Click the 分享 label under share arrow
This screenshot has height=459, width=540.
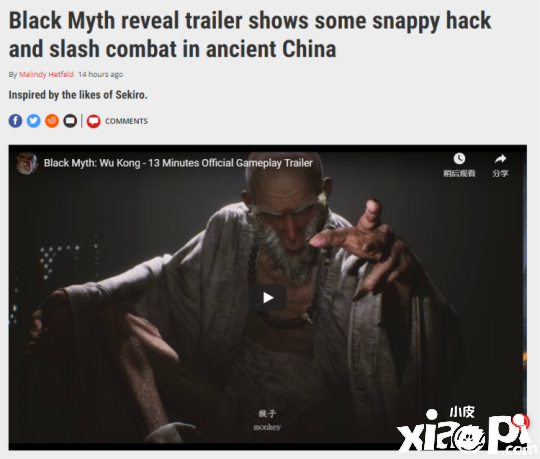tap(500, 173)
